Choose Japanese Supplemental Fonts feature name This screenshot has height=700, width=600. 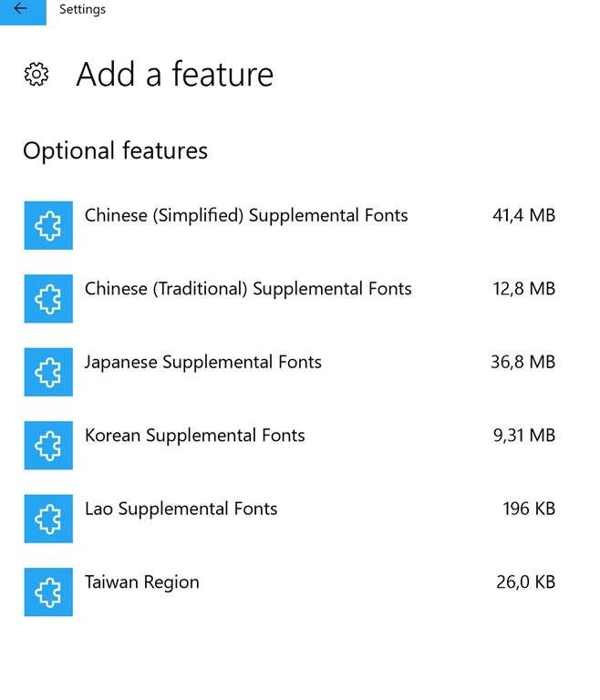pos(203,363)
